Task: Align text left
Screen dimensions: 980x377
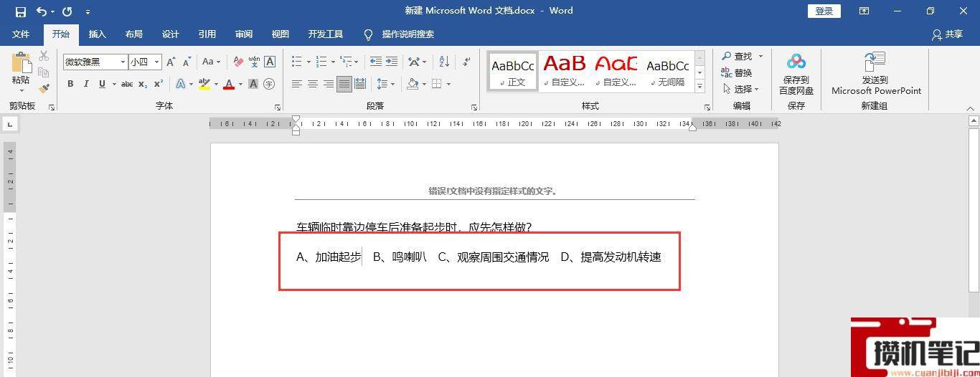Action: 296,84
